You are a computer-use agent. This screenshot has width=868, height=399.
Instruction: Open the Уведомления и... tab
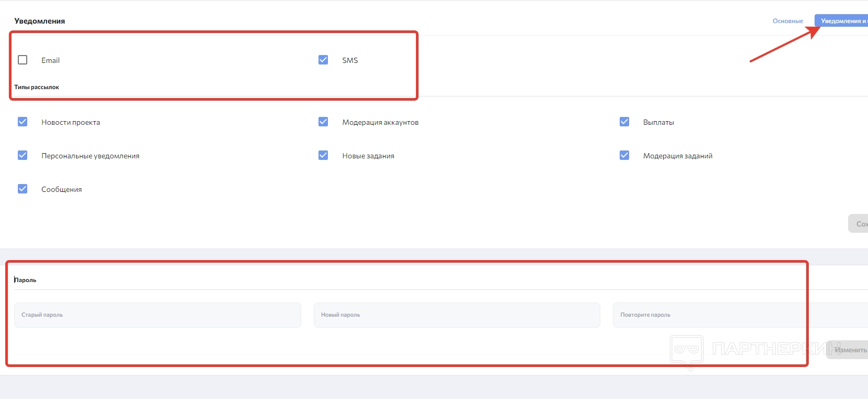841,21
